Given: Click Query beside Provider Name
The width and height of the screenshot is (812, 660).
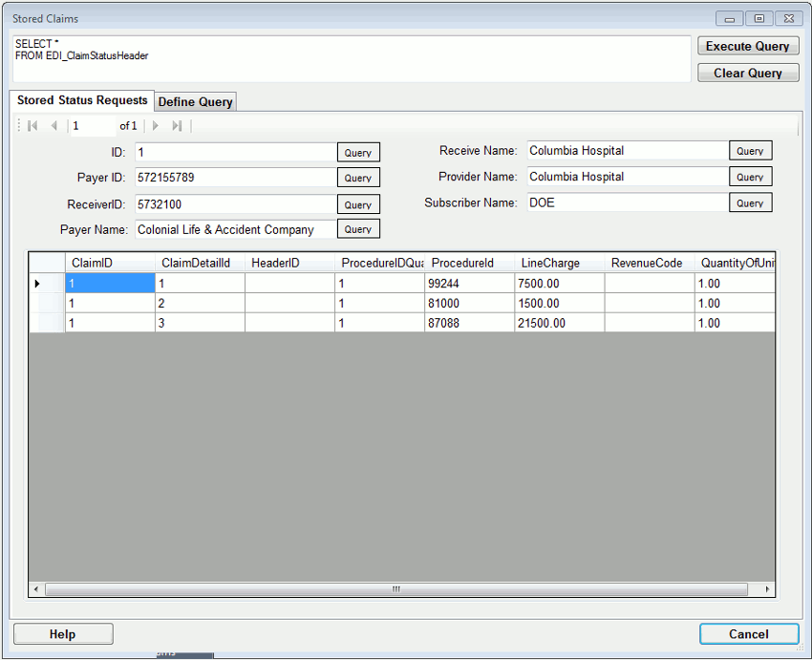Looking at the screenshot, I should coord(751,176).
